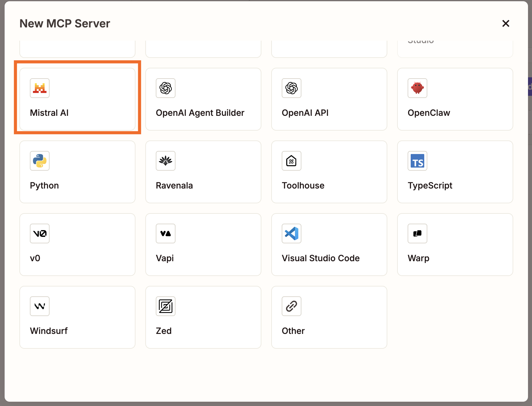Click the blue TypeScript TS icon
This screenshot has height=406, width=532.
pos(417,161)
